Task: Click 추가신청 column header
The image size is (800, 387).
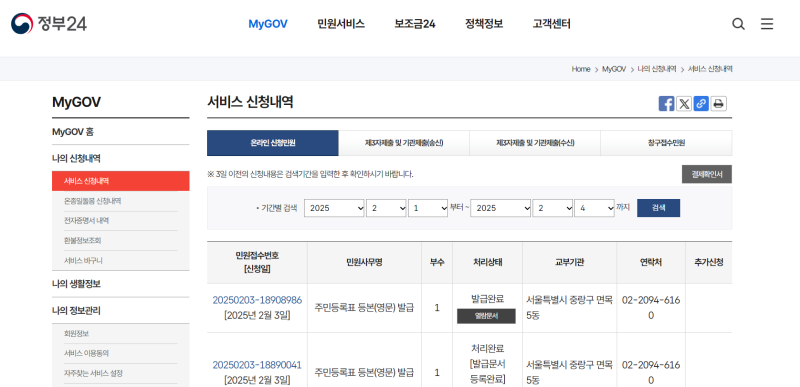Action: [x=709, y=263]
